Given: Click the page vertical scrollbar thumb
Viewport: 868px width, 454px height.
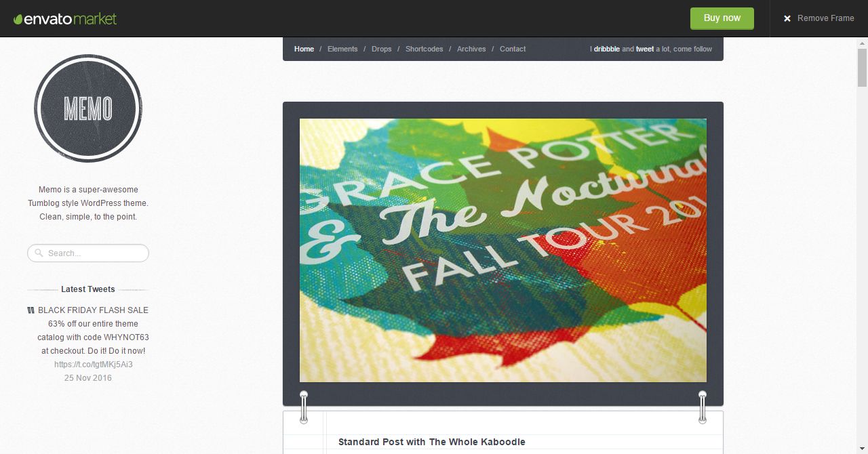Looking at the screenshot, I should pos(862,68).
